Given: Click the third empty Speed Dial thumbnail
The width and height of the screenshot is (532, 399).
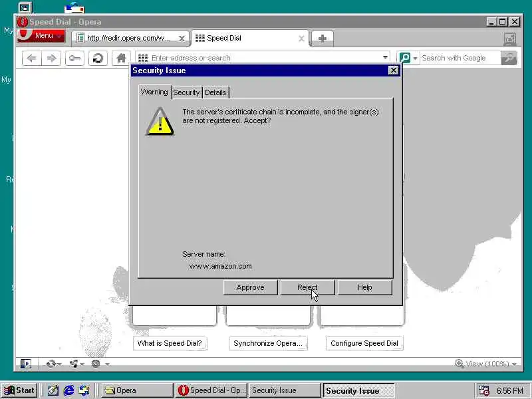Looking at the screenshot, I should [362, 315].
